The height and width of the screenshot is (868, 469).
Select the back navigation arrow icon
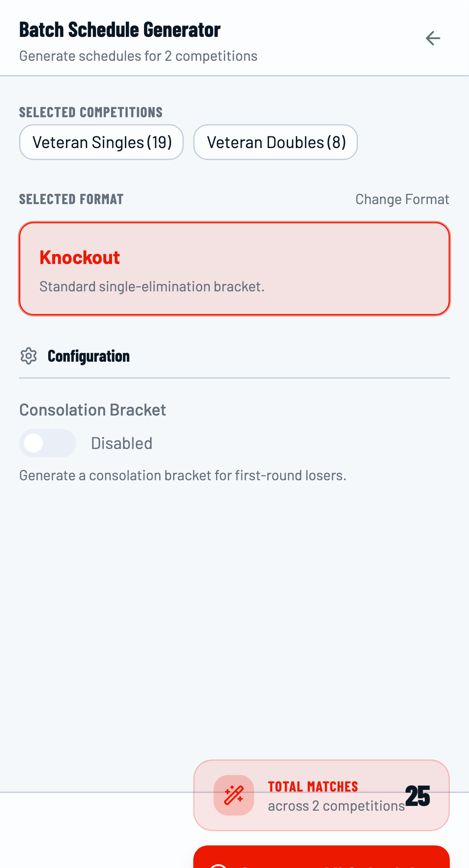coord(433,38)
